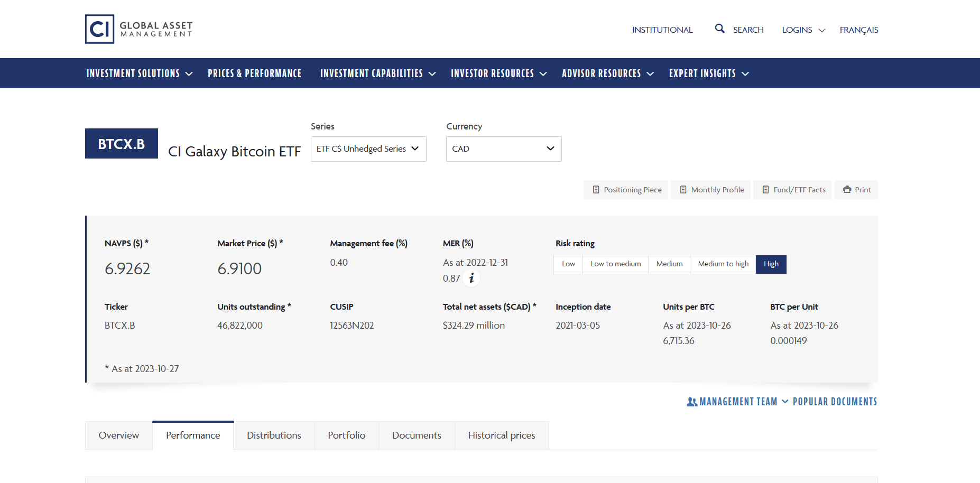Click inception date 2021-03-05
The height and width of the screenshot is (483, 980).
click(x=578, y=326)
